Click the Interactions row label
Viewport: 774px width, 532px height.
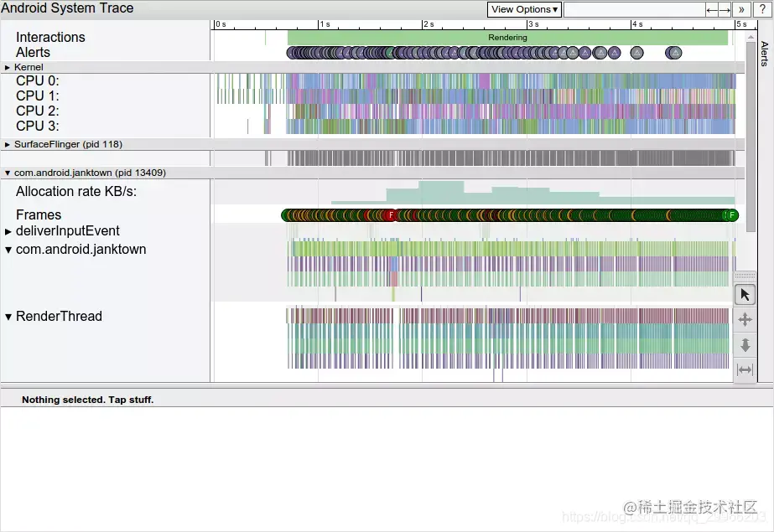tap(50, 37)
